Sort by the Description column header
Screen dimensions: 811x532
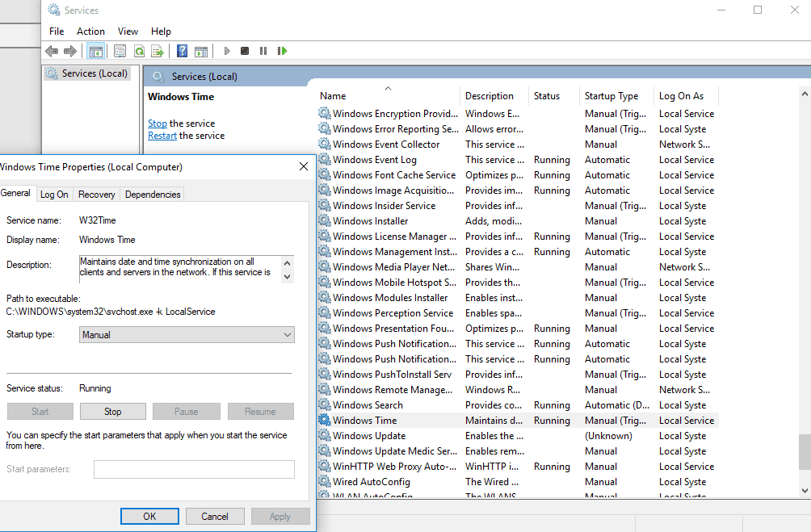[494, 95]
